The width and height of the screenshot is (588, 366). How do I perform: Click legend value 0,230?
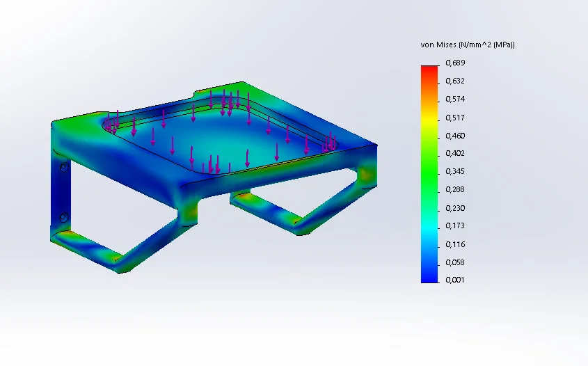455,208
